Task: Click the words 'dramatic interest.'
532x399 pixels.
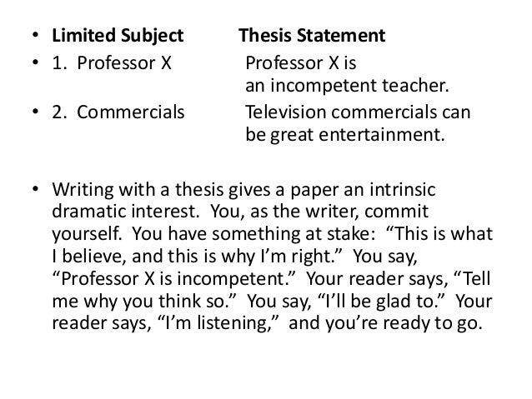Action: pos(126,212)
